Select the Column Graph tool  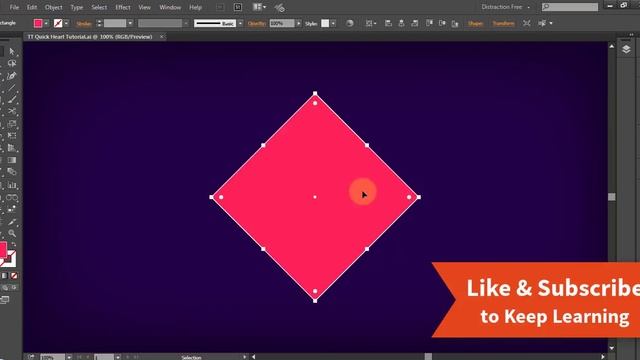12,185
